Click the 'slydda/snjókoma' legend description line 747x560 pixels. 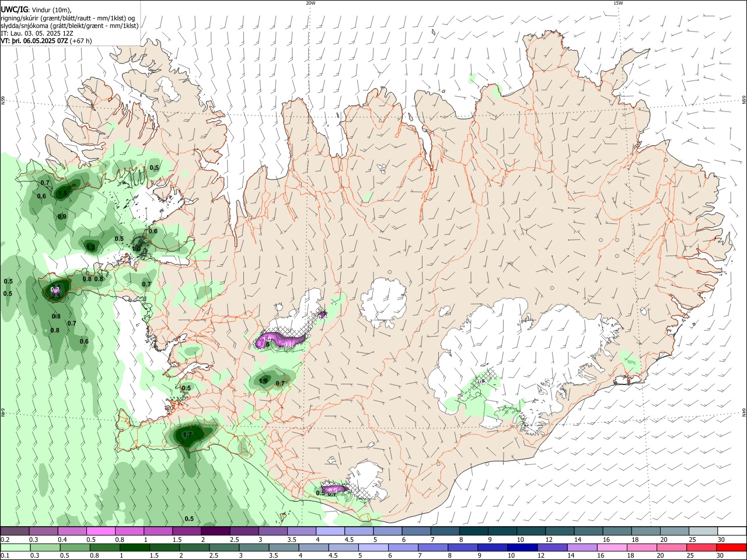pos(69,26)
